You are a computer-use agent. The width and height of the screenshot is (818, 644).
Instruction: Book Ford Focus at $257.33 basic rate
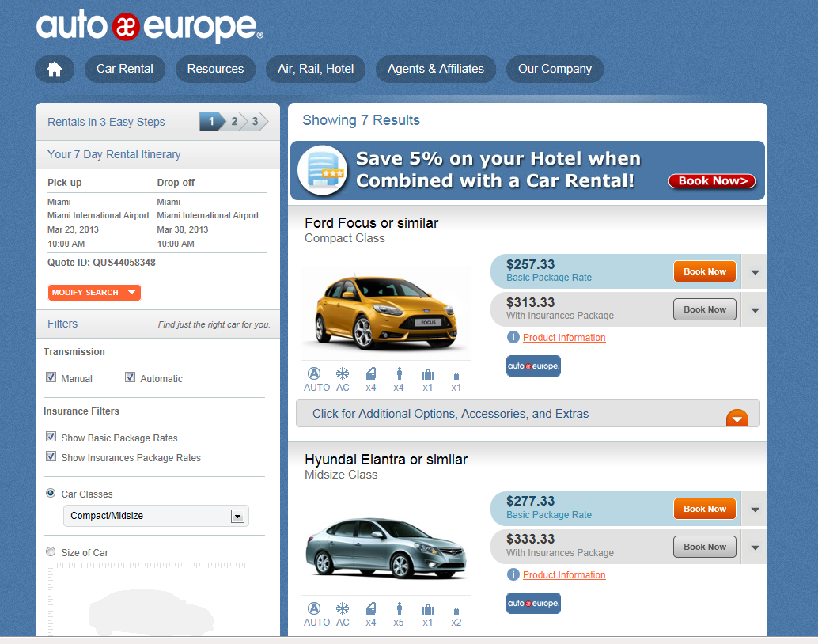point(705,271)
